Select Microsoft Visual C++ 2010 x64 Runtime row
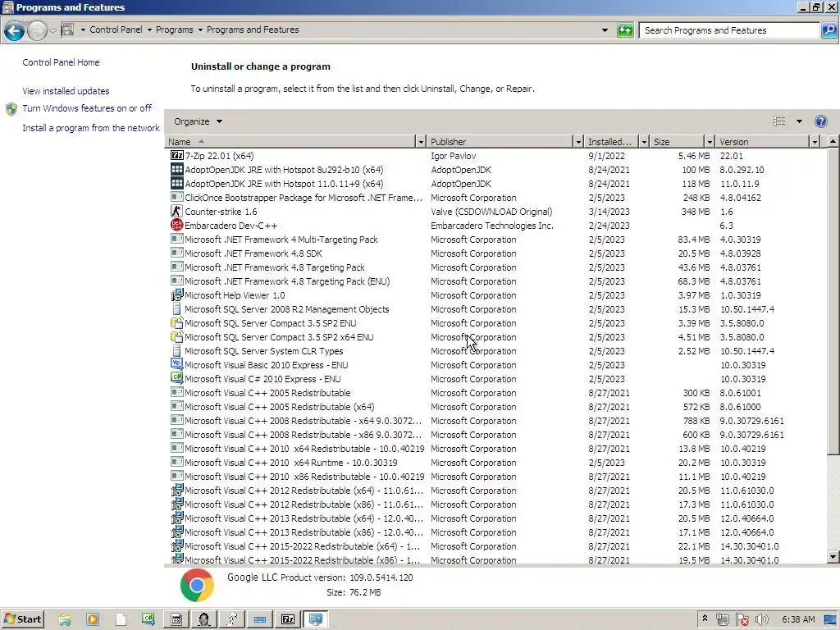The width and height of the screenshot is (840, 630). pos(495,462)
